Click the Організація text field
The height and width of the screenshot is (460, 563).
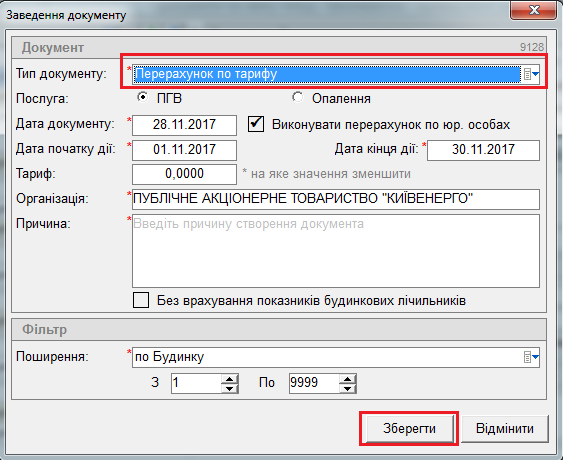tap(336, 199)
